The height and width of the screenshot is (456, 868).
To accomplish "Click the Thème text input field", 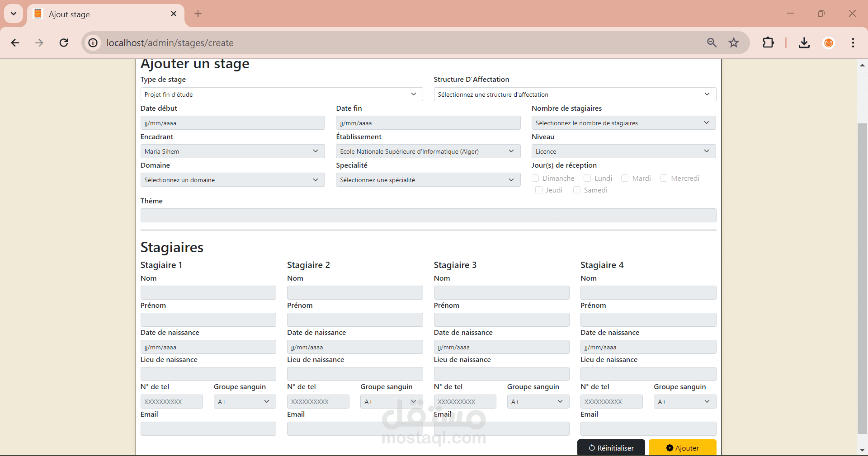I will tap(428, 216).
